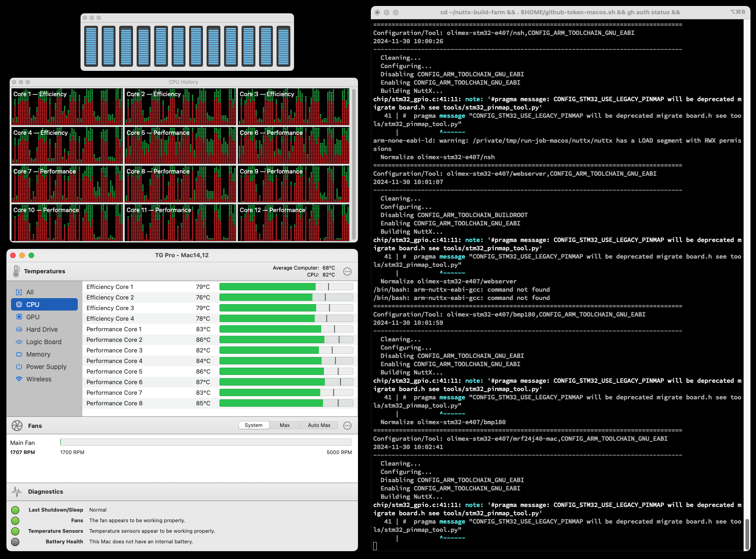756x559 pixels.
Task: Click the terminal window scrollbar thumb
Action: (x=747, y=534)
